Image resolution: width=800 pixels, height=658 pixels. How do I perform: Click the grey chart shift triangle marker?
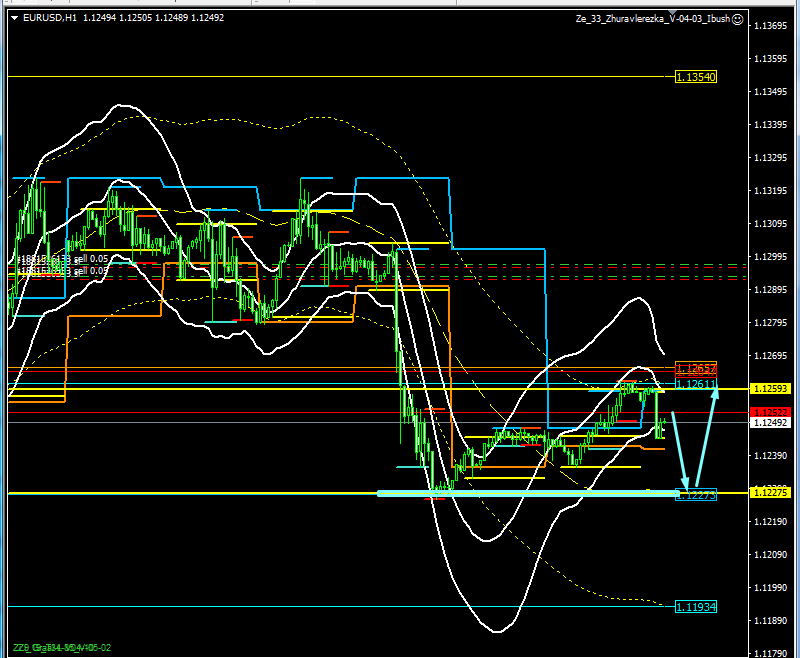[x=672, y=12]
